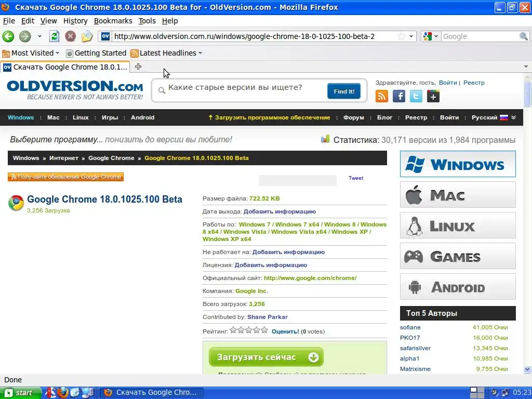Open the RSS feed icon in the site header
532x399 pixels.
(382, 96)
